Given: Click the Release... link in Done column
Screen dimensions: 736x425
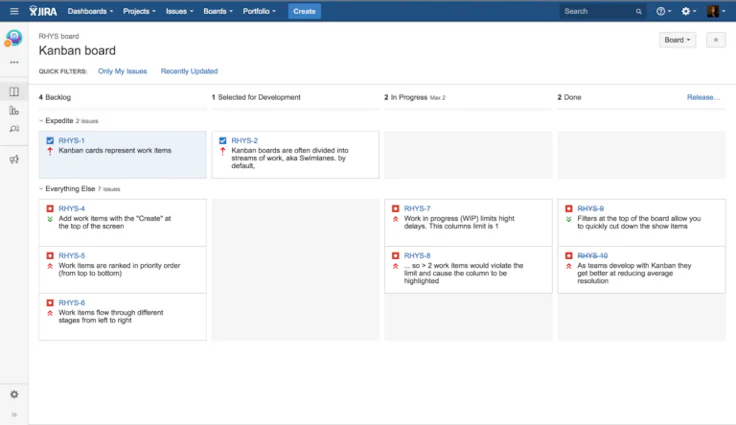Looking at the screenshot, I should click(702, 97).
